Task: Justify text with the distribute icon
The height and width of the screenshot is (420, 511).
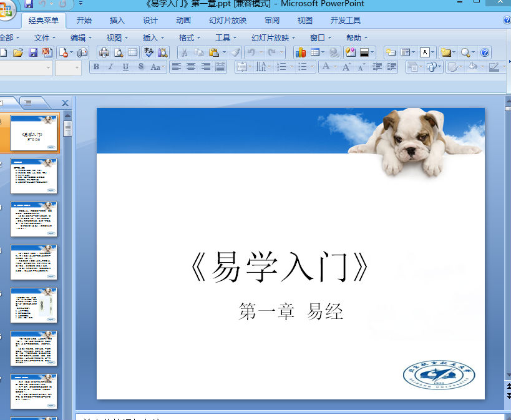Action: click(220, 67)
